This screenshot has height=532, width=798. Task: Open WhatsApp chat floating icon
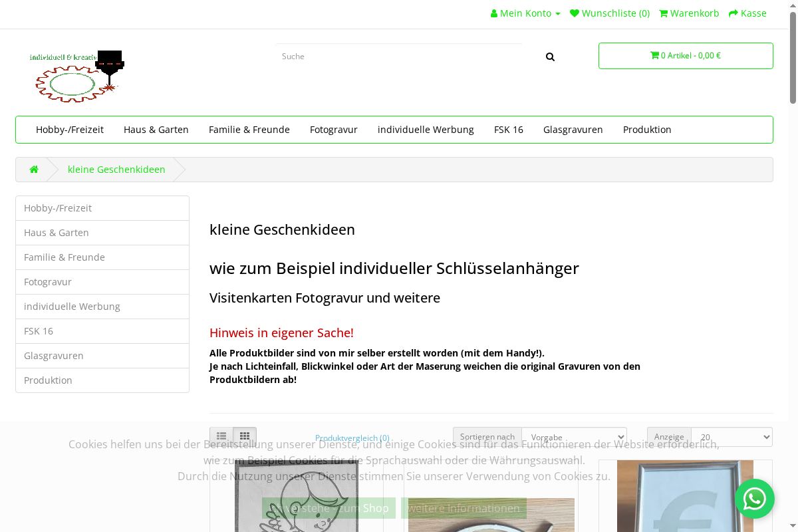[x=755, y=499]
